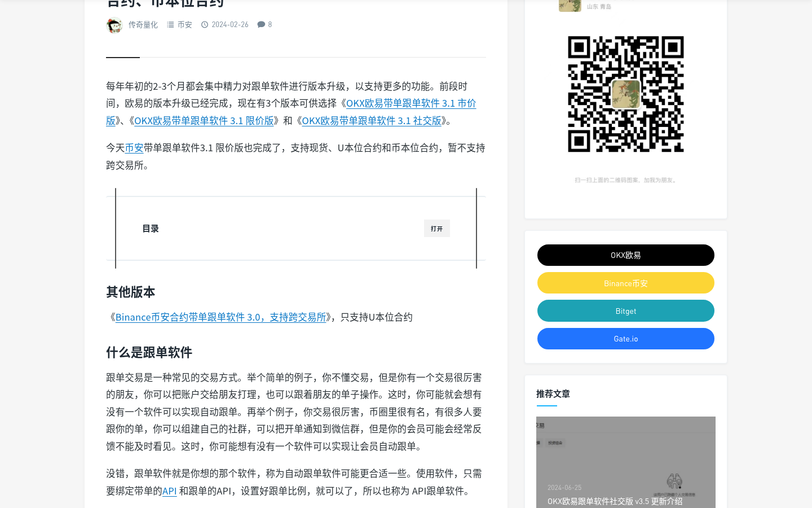Click the black OKX欧易 button
The height and width of the screenshot is (508, 812).
coord(626,255)
